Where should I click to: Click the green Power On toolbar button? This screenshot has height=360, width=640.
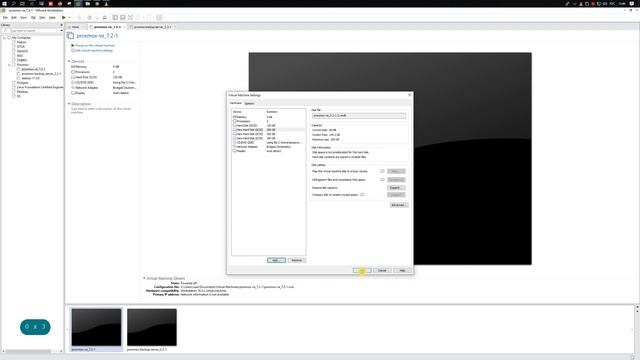[x=64, y=18]
